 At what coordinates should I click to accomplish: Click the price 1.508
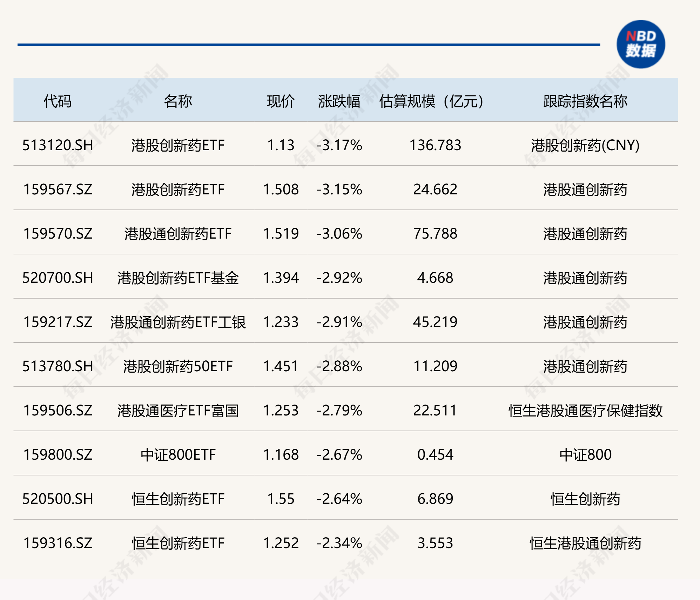281,189
